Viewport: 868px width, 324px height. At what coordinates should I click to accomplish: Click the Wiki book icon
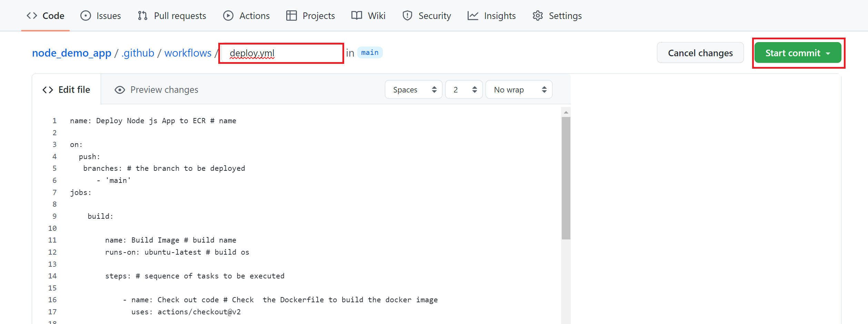tap(357, 16)
